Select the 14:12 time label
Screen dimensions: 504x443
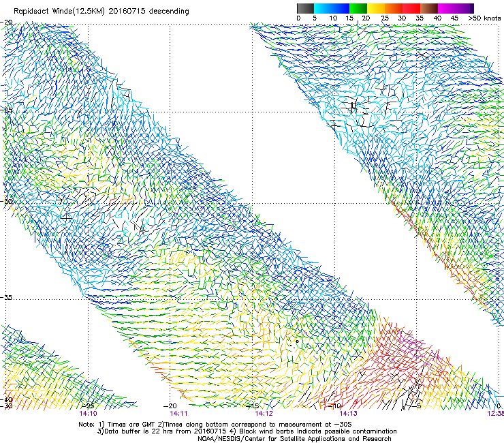point(264,414)
